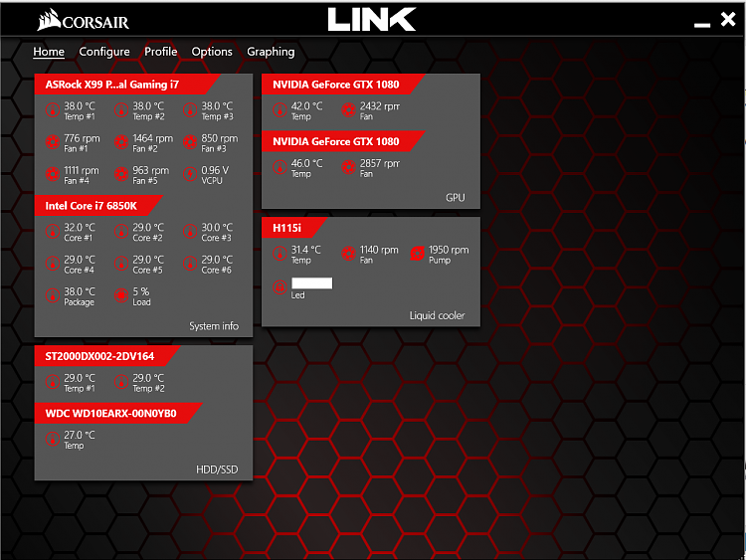Click the LINK title logo
This screenshot has height=560, width=746.
[x=372, y=20]
